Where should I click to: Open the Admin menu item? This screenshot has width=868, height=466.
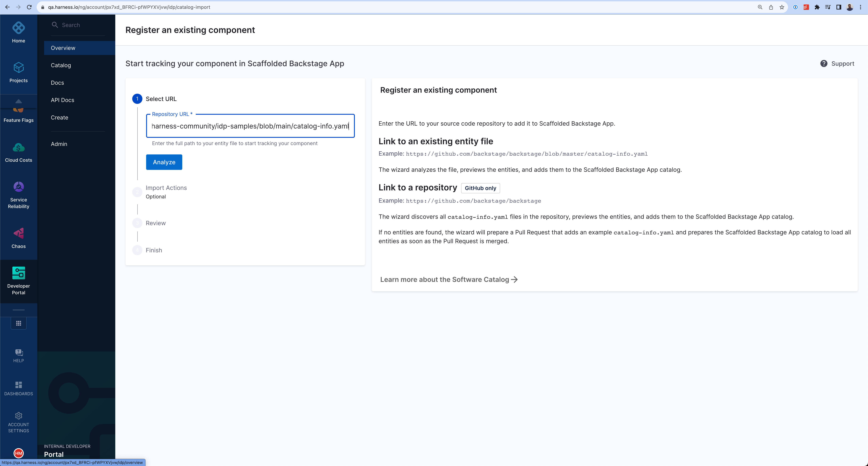point(59,144)
